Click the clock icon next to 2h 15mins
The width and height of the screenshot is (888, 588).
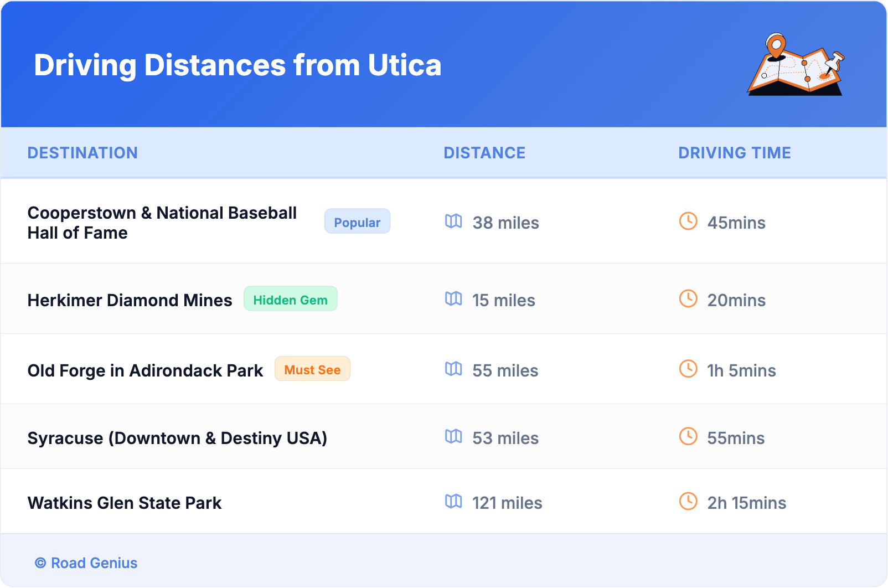pos(688,502)
